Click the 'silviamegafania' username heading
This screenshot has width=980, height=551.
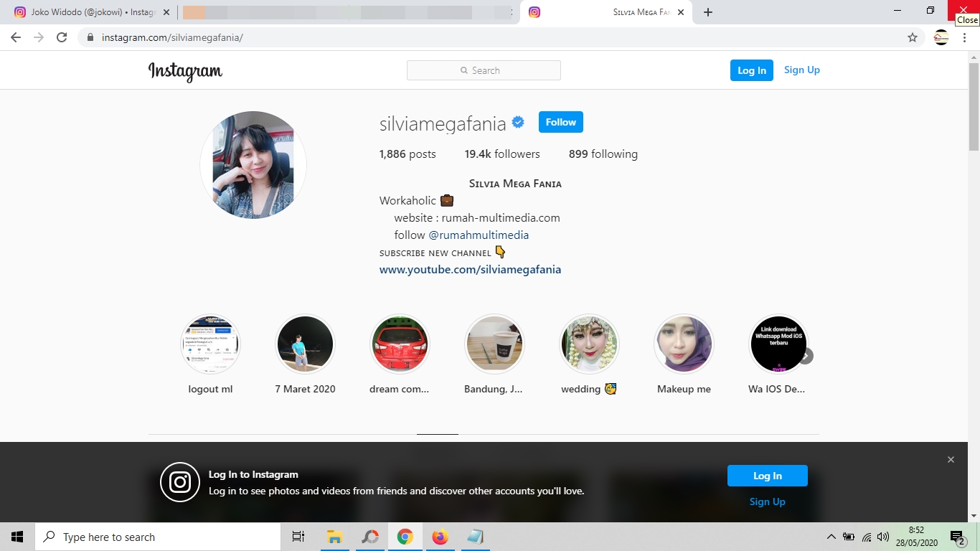[443, 123]
